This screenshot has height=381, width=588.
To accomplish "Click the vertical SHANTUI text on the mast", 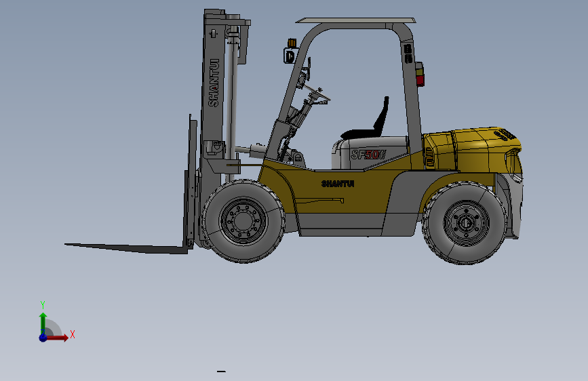I will [x=214, y=83].
